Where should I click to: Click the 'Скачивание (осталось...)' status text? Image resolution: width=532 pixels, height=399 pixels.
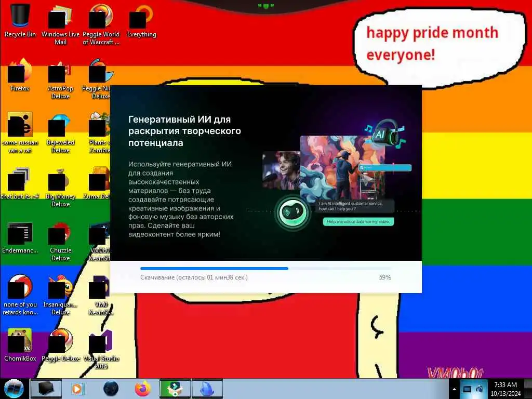[x=194, y=277]
